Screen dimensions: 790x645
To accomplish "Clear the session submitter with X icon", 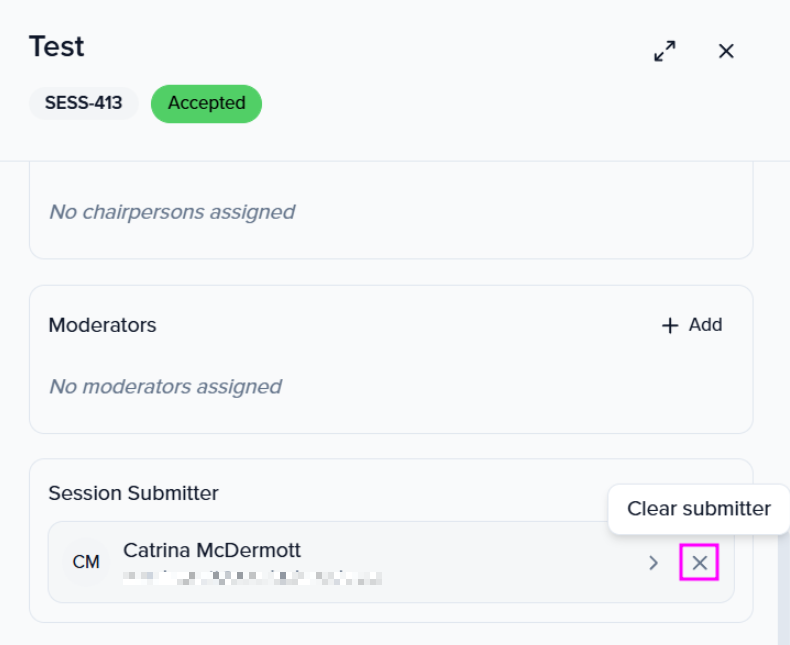I will (699, 563).
